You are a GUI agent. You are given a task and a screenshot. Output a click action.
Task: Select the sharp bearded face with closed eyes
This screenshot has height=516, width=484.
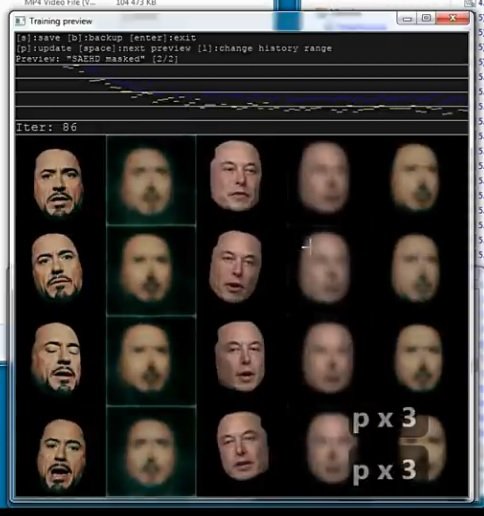point(56,357)
